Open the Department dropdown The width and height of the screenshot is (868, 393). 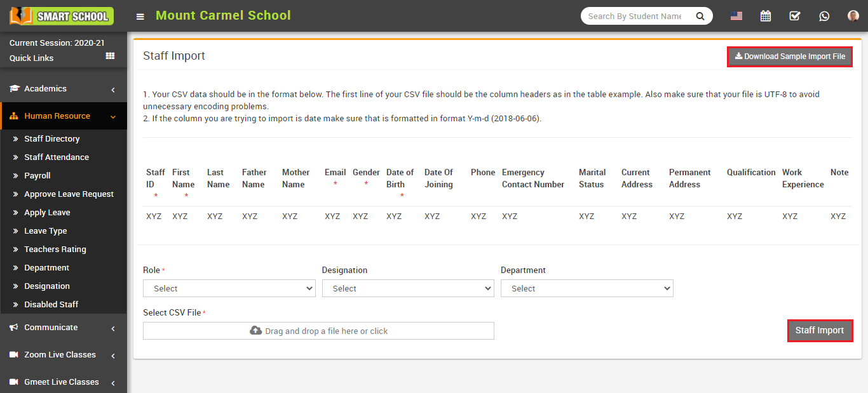pos(587,288)
